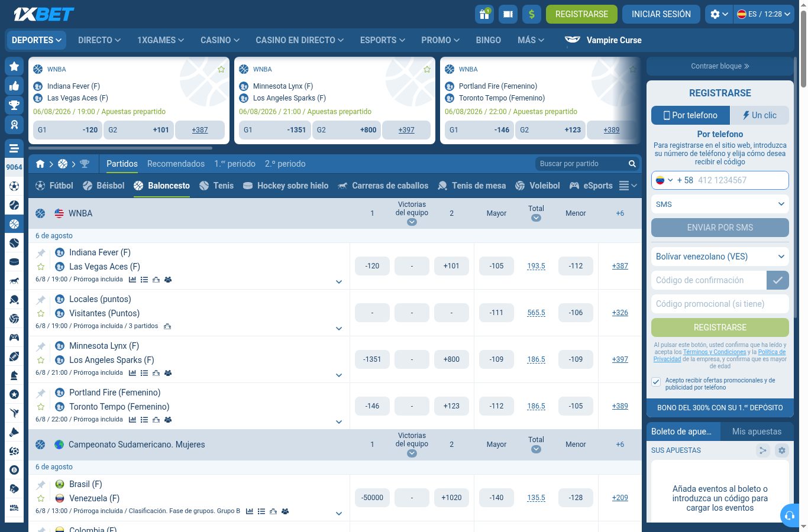808x532 pixels.
Task: Open the settings gear menu
Action: coord(719,14)
